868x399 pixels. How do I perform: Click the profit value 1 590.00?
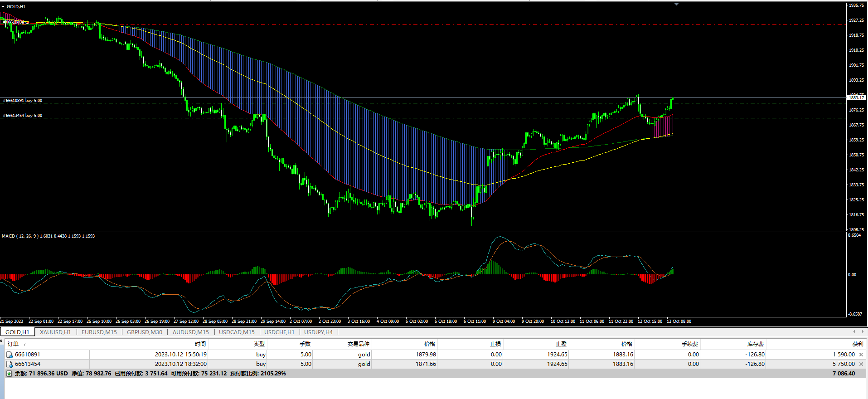844,355
